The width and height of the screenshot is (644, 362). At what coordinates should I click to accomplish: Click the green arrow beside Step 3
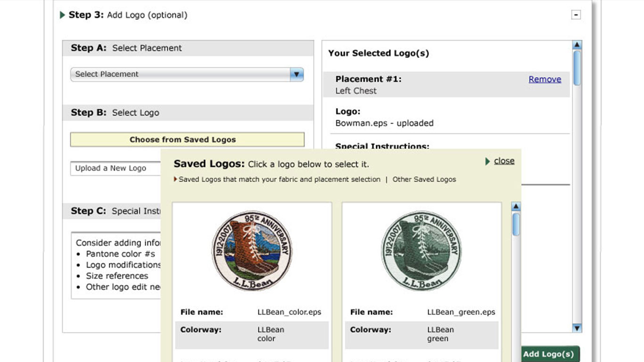pos(62,15)
